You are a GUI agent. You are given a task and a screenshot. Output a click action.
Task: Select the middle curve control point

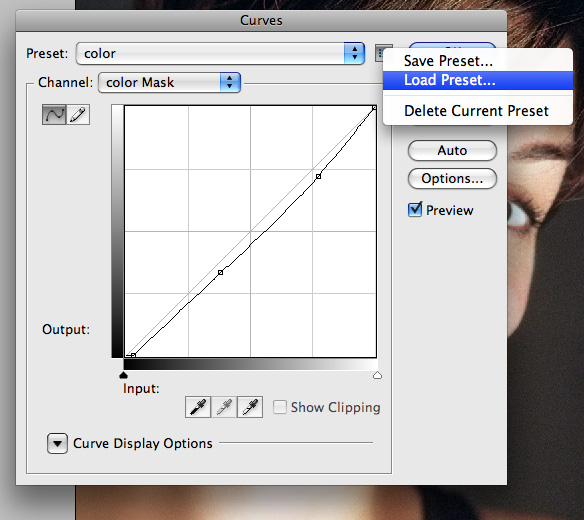(220, 273)
